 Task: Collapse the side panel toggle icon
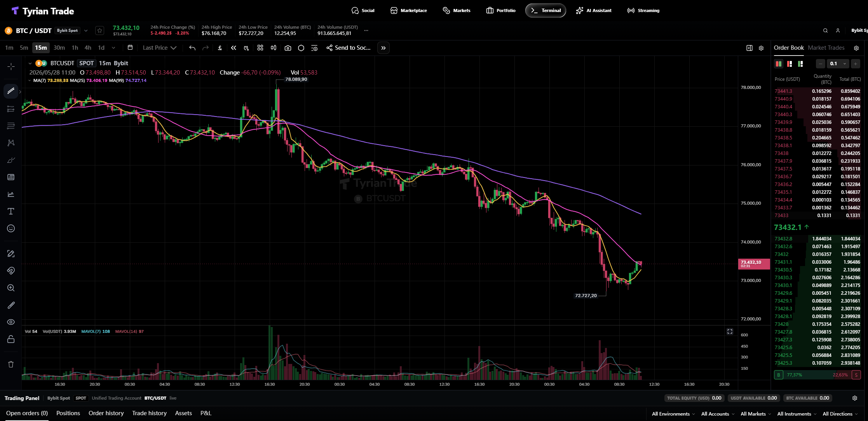[x=749, y=48]
